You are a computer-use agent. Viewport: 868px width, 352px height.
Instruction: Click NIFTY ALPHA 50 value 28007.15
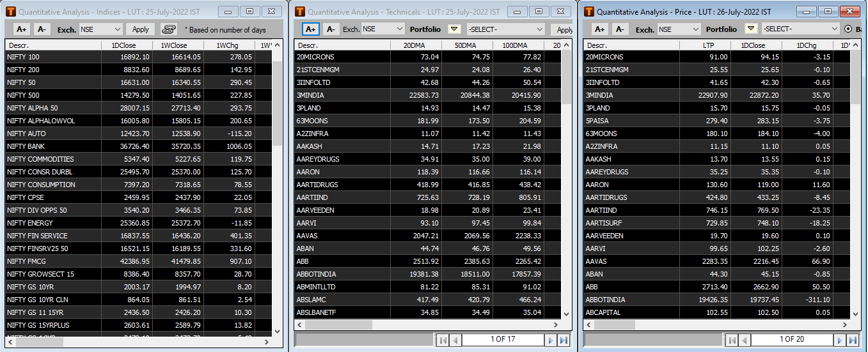click(134, 108)
